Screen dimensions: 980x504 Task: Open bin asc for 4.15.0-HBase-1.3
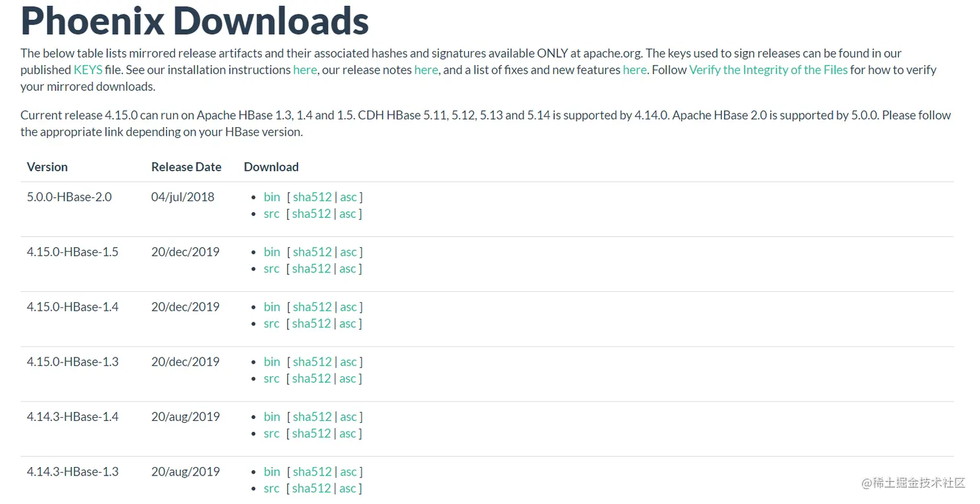348,362
